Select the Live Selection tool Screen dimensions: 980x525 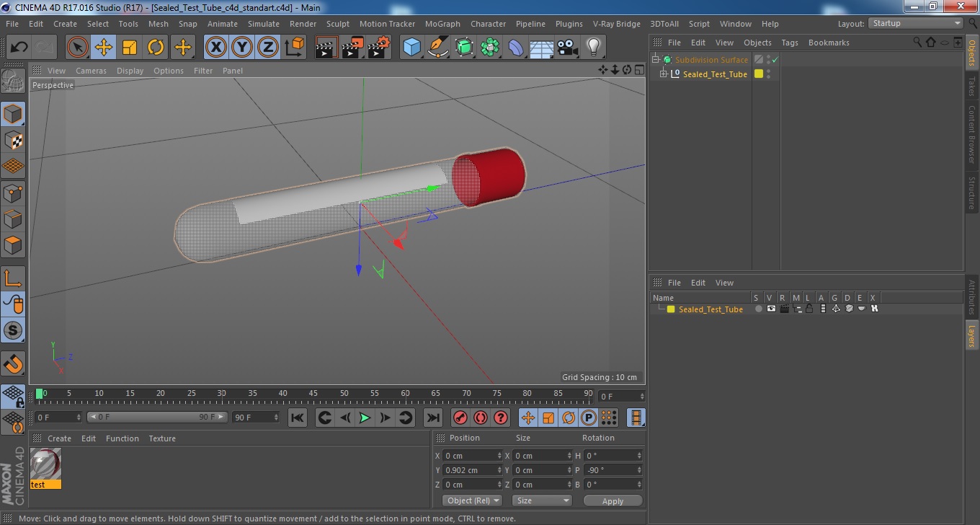78,48
